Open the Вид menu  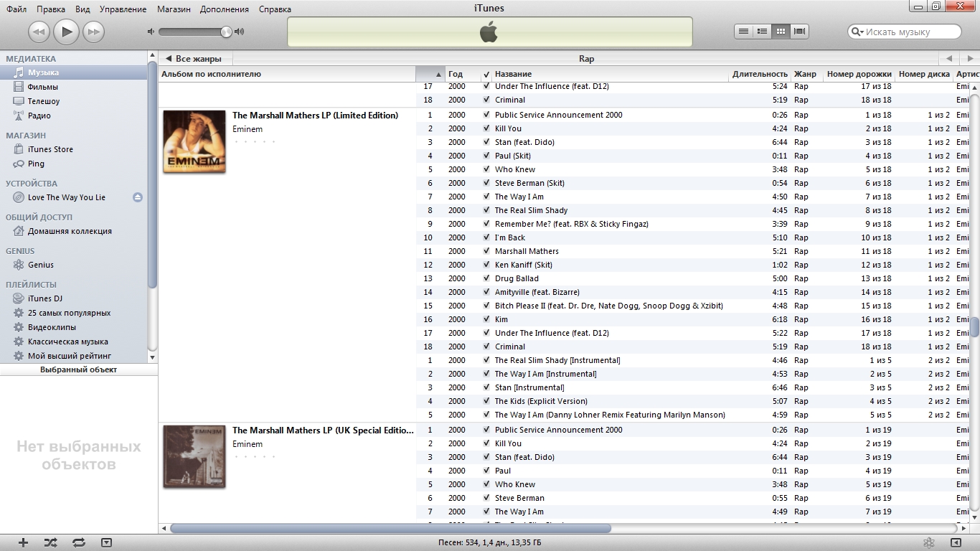point(83,9)
